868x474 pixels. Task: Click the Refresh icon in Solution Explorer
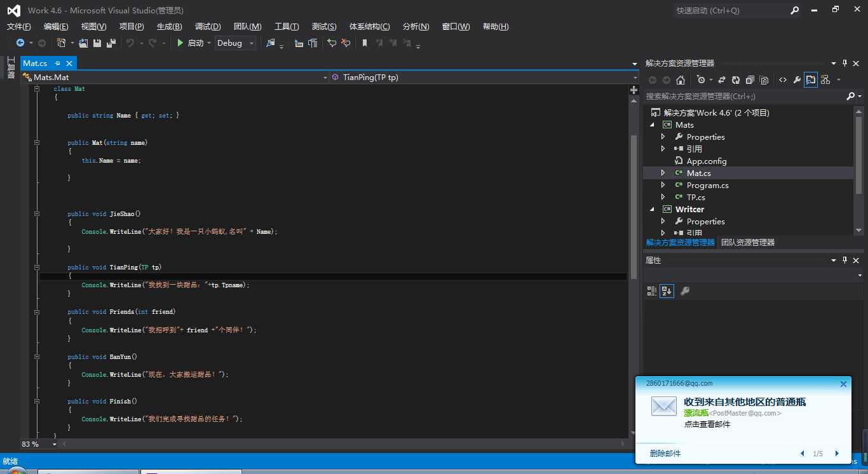[x=736, y=80]
